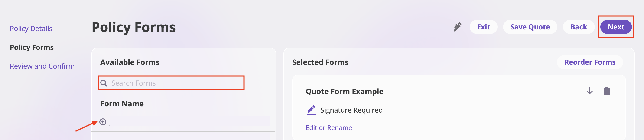644x140 pixels.
Task: Navigate to Policy Details
Action: click(31, 29)
